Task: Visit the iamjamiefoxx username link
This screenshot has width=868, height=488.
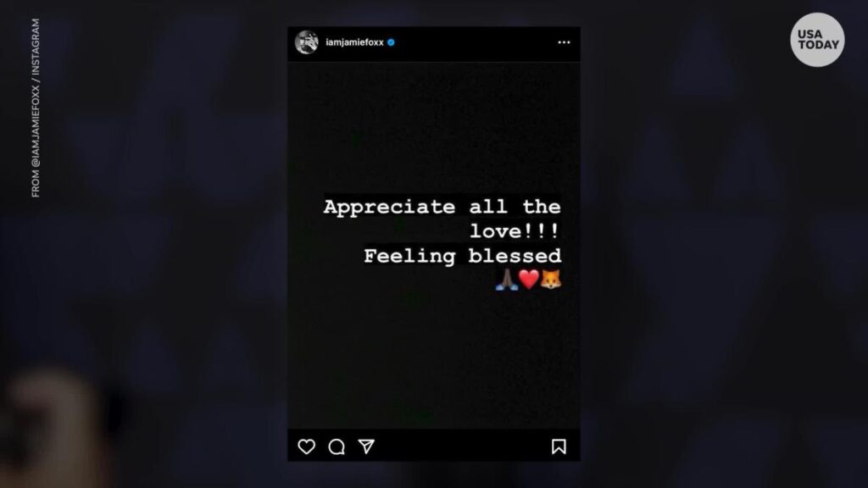Action: tap(354, 42)
